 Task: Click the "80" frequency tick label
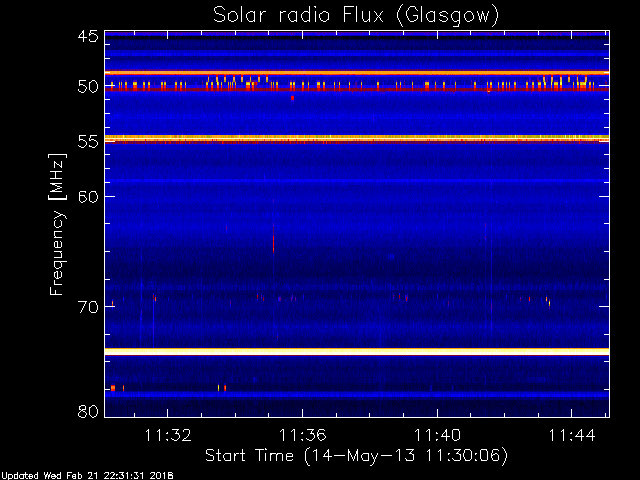[88, 411]
